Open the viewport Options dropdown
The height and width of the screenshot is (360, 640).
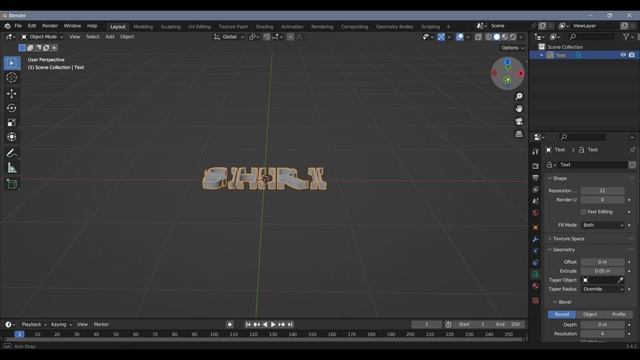click(513, 48)
